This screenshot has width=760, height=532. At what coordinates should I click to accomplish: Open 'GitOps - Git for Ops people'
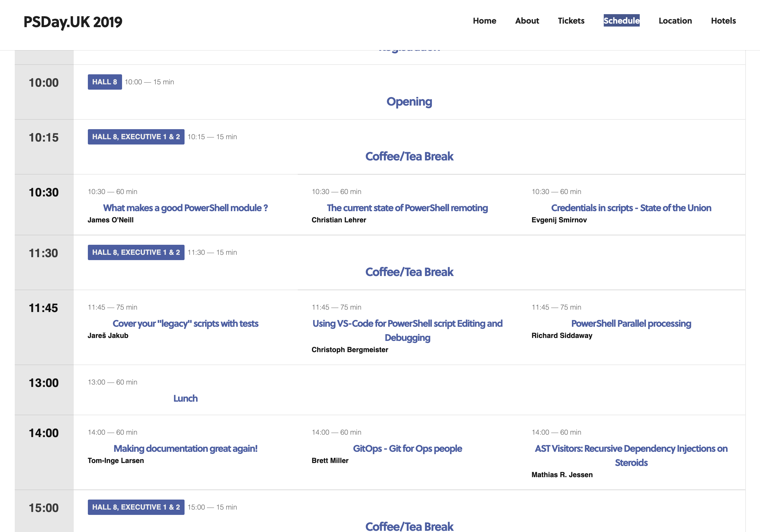(407, 449)
